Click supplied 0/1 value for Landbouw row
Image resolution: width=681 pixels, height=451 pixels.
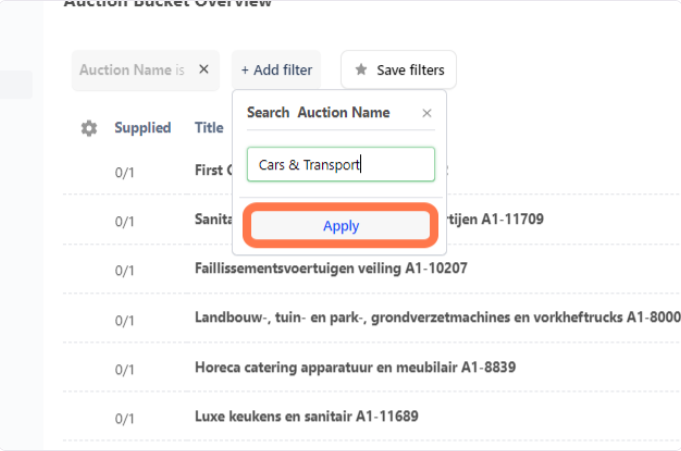(x=124, y=320)
